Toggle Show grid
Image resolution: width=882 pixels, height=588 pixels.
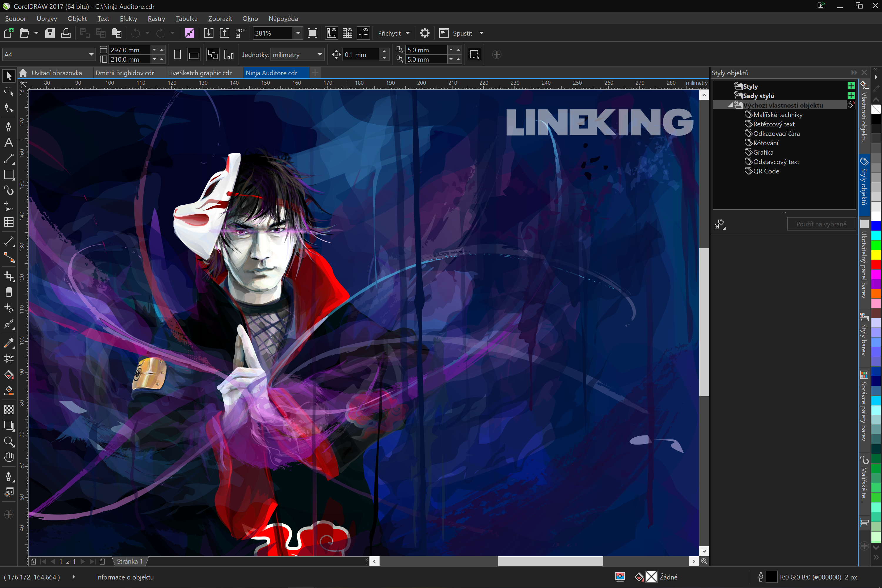[x=348, y=33]
